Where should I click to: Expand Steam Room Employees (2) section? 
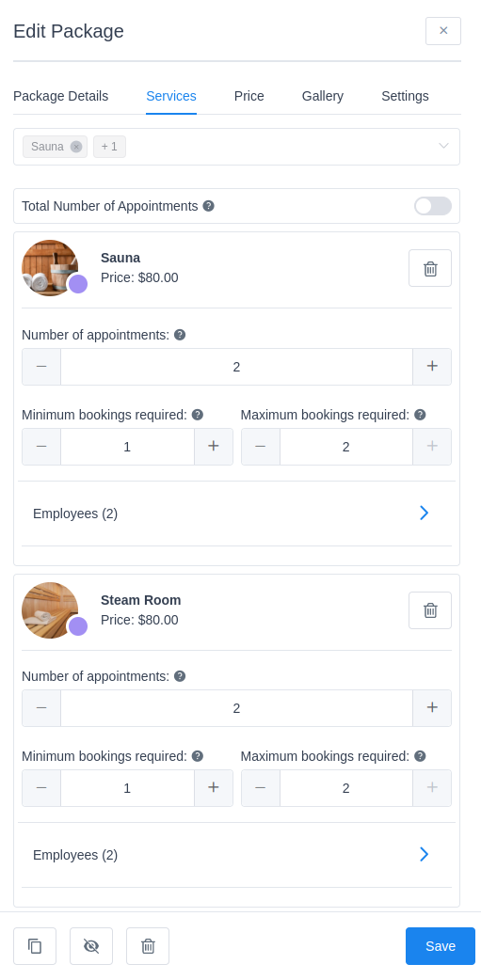point(236,854)
